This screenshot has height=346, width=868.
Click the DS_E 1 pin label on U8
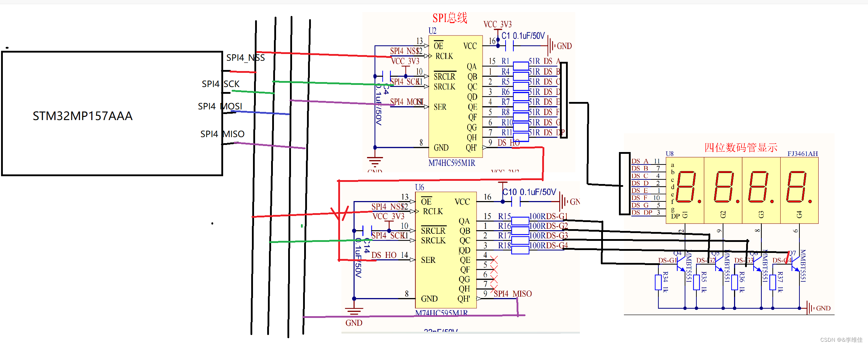pyautogui.click(x=646, y=191)
